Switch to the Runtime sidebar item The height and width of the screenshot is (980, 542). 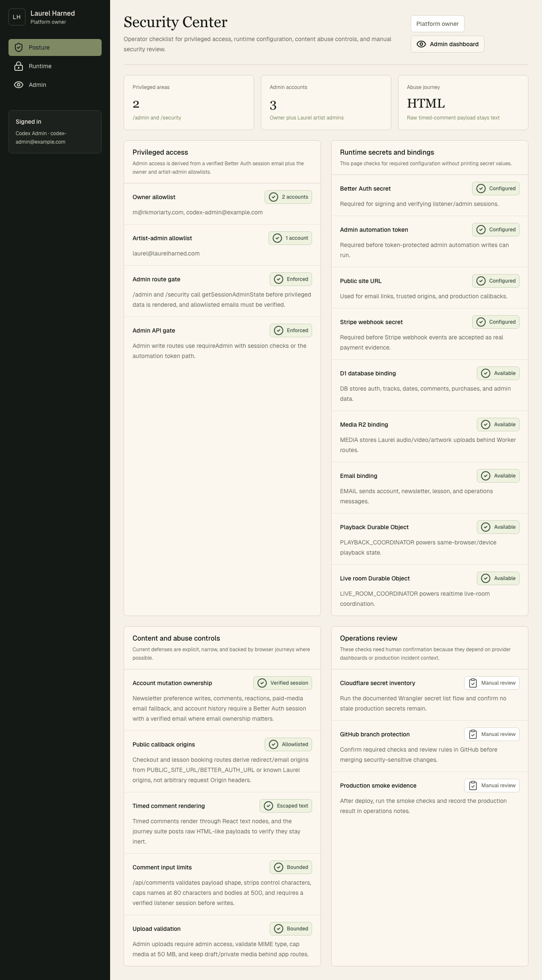click(x=55, y=66)
